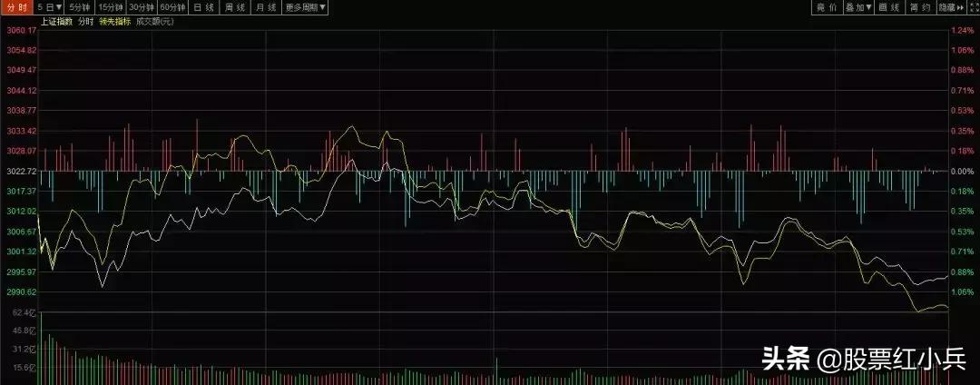Switch to 月线 monthly chart

266,7
